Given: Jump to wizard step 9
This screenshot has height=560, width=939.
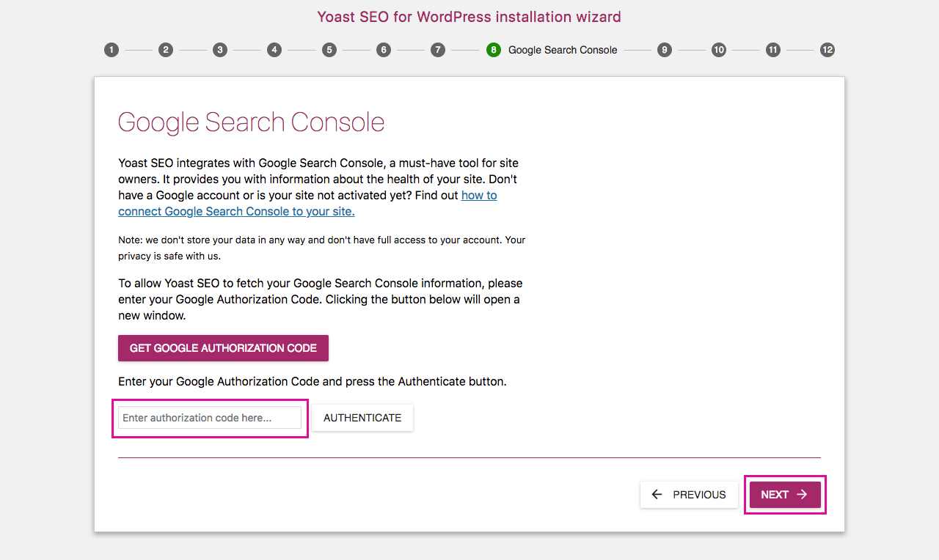Looking at the screenshot, I should point(665,50).
